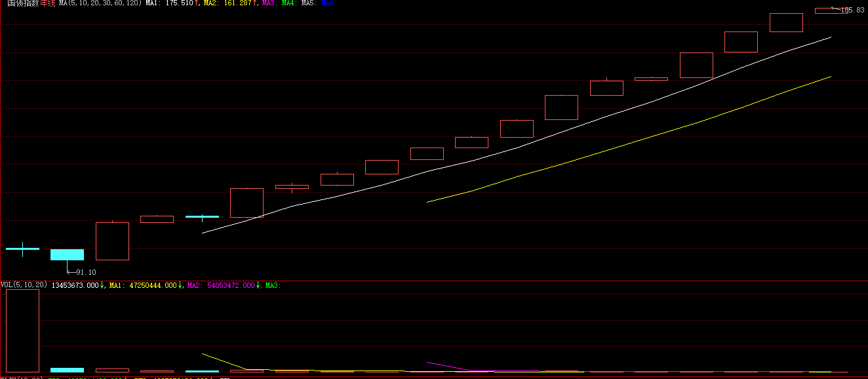Screen dimensions: 868x379
Task: Select the last red candle at chart top-right
Action: click(830, 10)
